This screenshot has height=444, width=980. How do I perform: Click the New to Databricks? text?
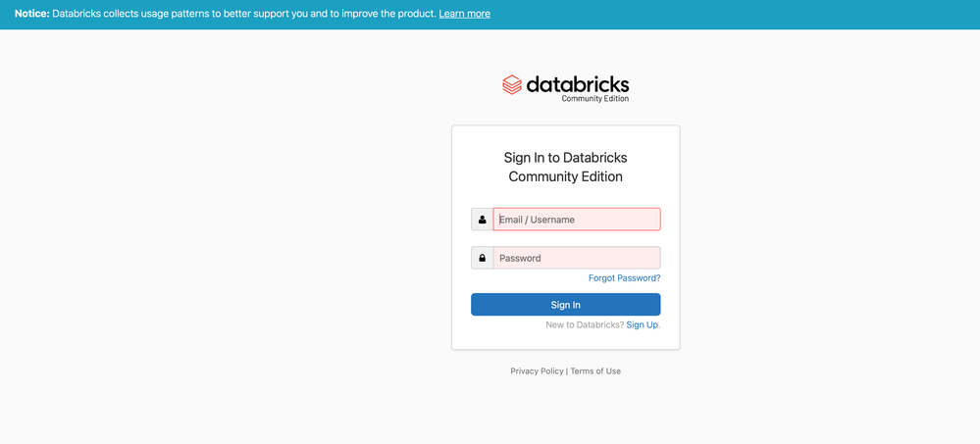point(585,324)
